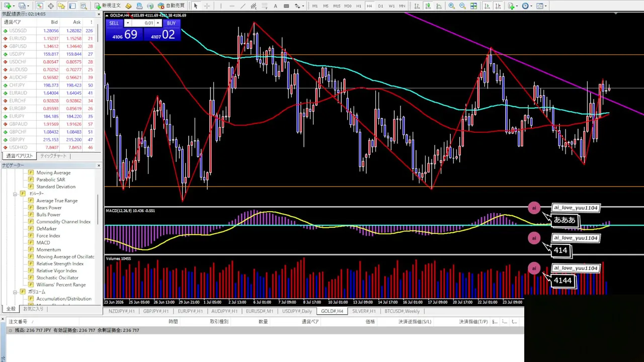644x362 pixels.
Task: Select the trendline drawing tool
Action: click(243, 6)
